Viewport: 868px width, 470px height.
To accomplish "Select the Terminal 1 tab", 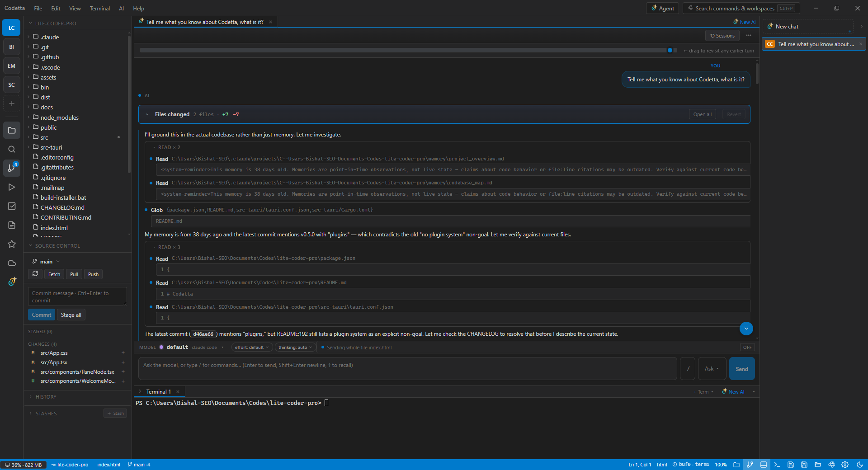I will [158, 392].
